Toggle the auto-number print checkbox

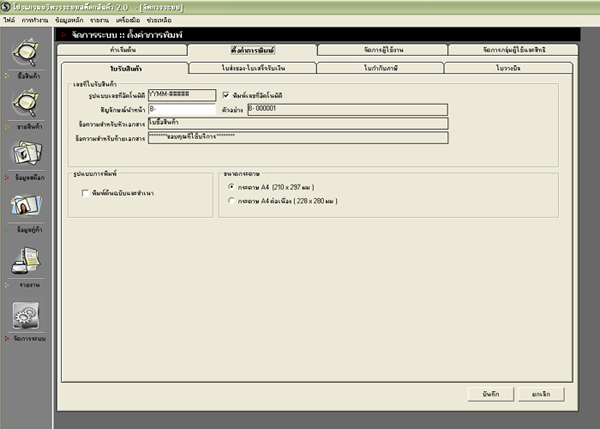point(225,94)
